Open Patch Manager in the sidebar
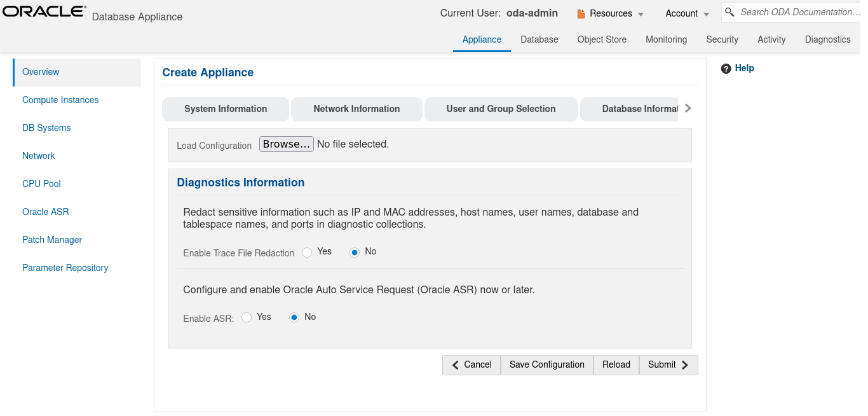The image size is (868, 416). click(52, 240)
